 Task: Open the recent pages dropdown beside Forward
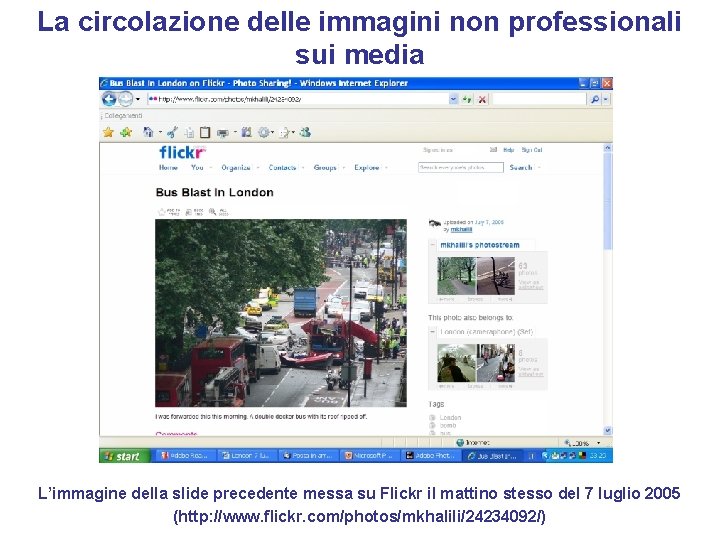pos(138,99)
